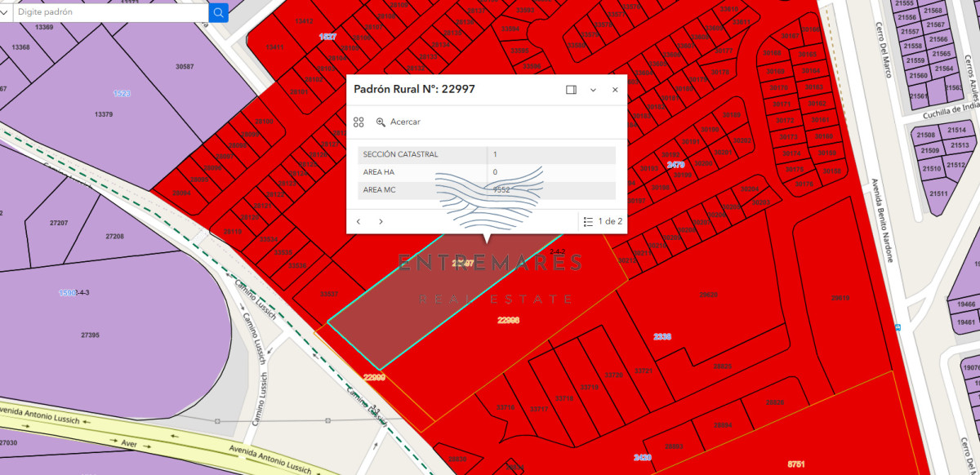Select parcel 22998 on the map
This screenshot has width=980, height=475.
pyautogui.click(x=509, y=320)
